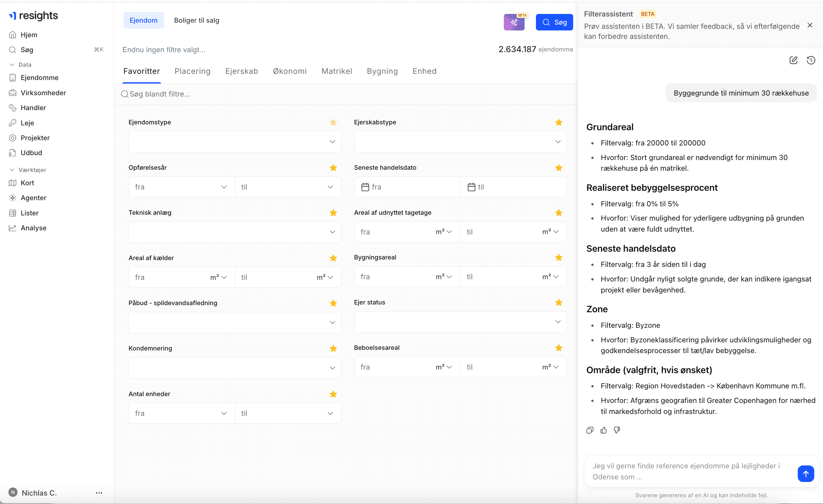Click Beboelsesareal til input field

click(501, 367)
